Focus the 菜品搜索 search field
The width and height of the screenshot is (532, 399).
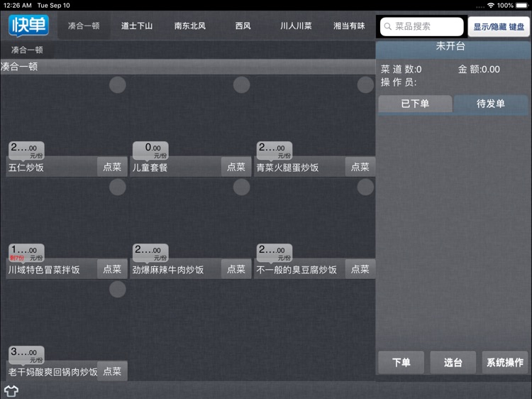pyautogui.click(x=422, y=26)
